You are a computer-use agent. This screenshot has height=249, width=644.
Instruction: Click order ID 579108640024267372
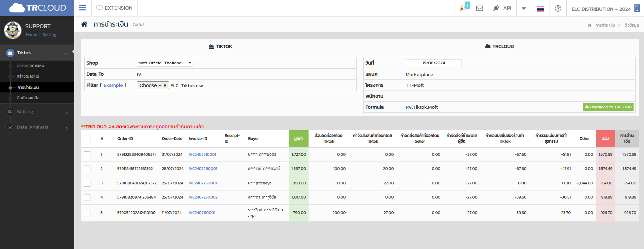coord(137,183)
